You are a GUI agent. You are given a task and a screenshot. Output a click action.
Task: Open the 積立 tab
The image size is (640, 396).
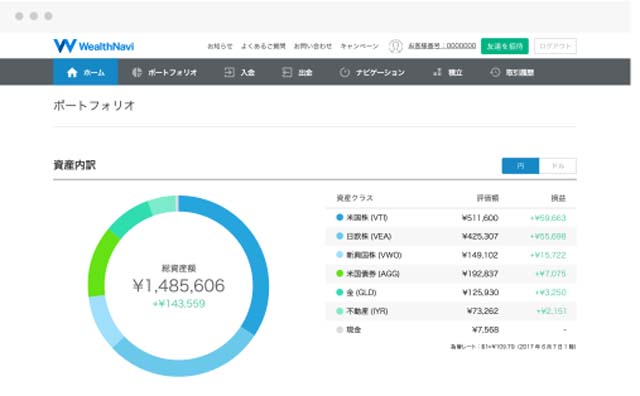click(447, 72)
